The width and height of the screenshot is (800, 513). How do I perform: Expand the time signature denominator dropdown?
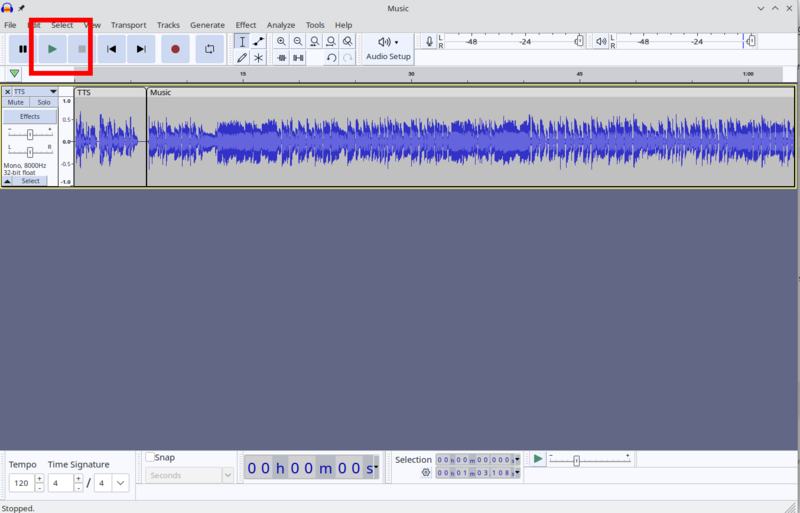[x=120, y=483]
